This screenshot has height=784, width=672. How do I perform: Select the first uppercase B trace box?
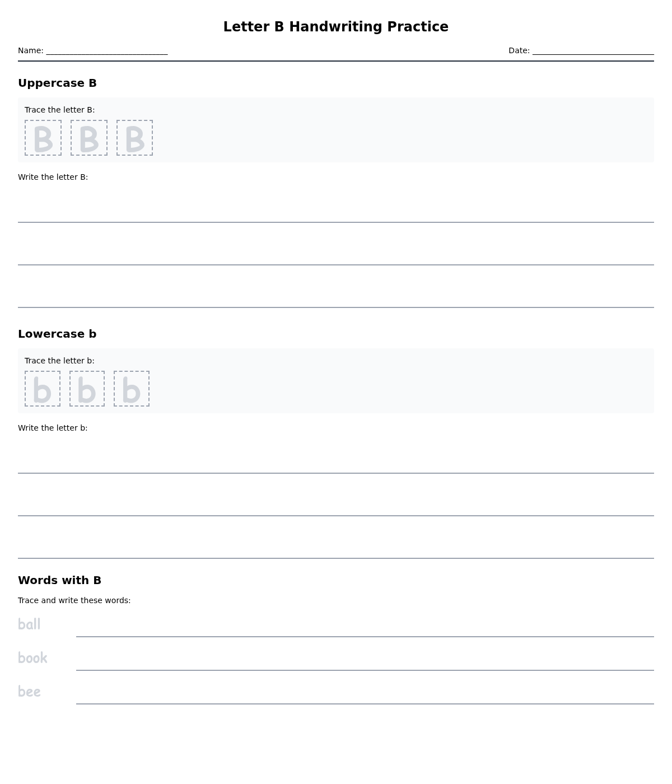(43, 138)
